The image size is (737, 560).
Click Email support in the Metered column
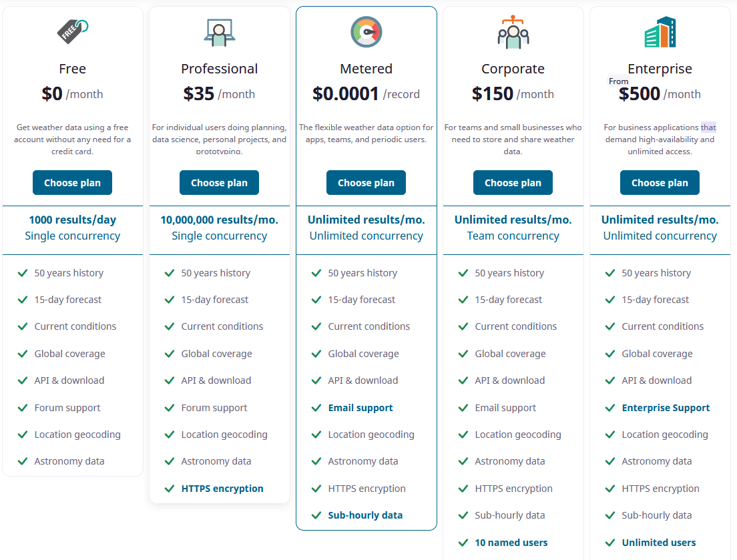pyautogui.click(x=360, y=408)
